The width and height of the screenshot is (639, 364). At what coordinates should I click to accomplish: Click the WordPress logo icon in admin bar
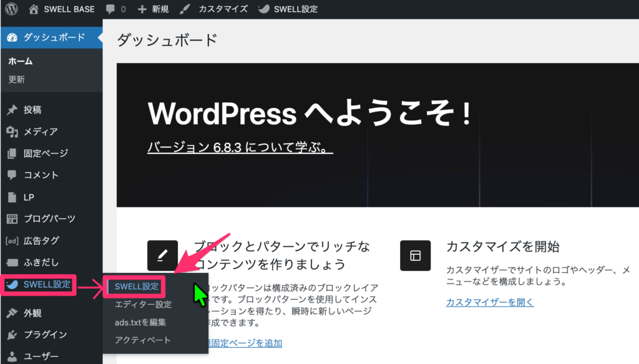pos(12,9)
